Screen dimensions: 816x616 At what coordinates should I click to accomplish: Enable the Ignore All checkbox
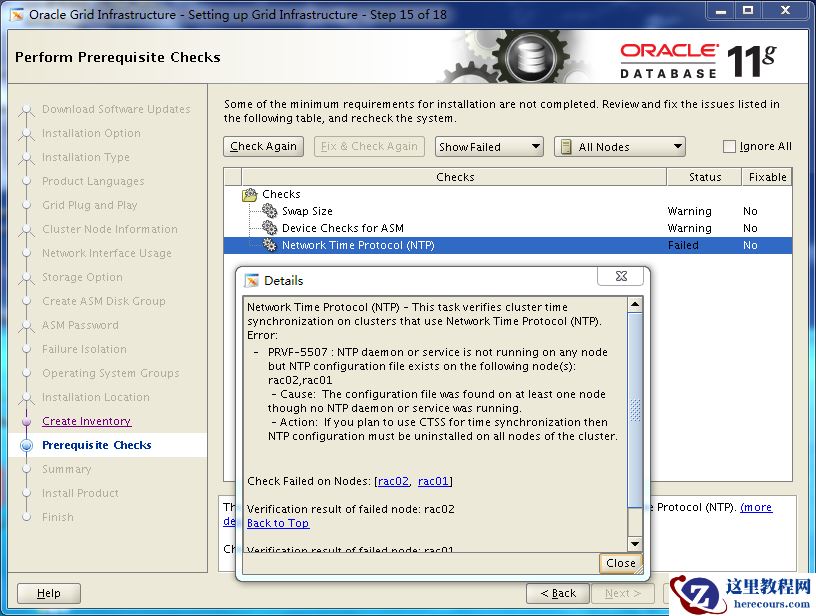point(729,147)
